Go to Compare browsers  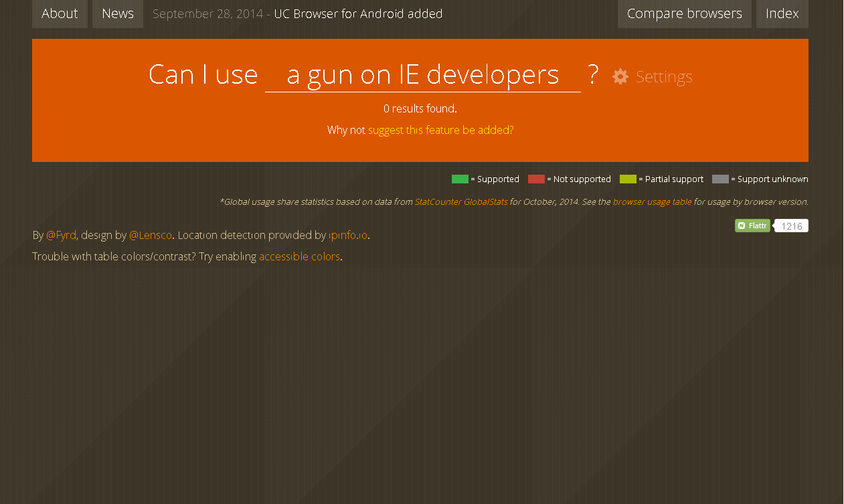pos(684,13)
